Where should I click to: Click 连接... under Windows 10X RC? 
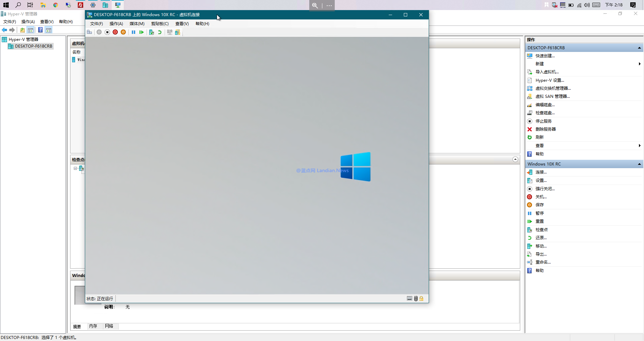click(x=541, y=172)
